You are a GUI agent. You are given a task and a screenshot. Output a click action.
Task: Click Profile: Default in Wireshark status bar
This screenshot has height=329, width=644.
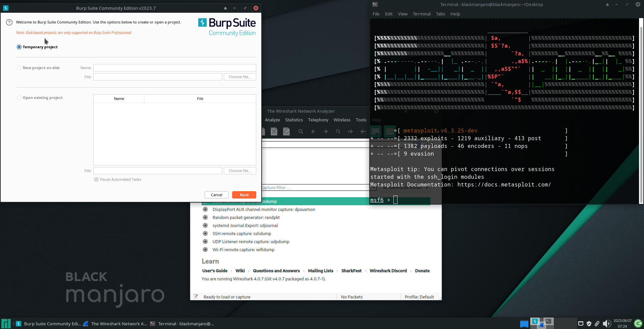point(419,297)
